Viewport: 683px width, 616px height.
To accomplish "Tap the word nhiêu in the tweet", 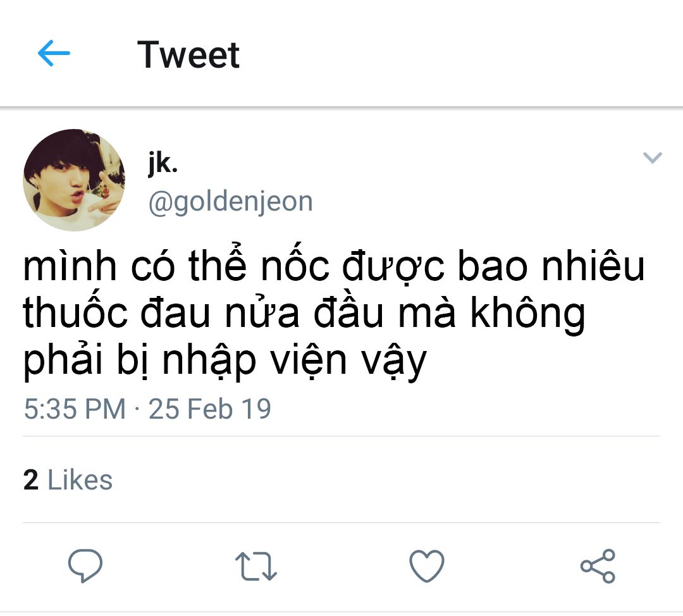I will (x=593, y=265).
